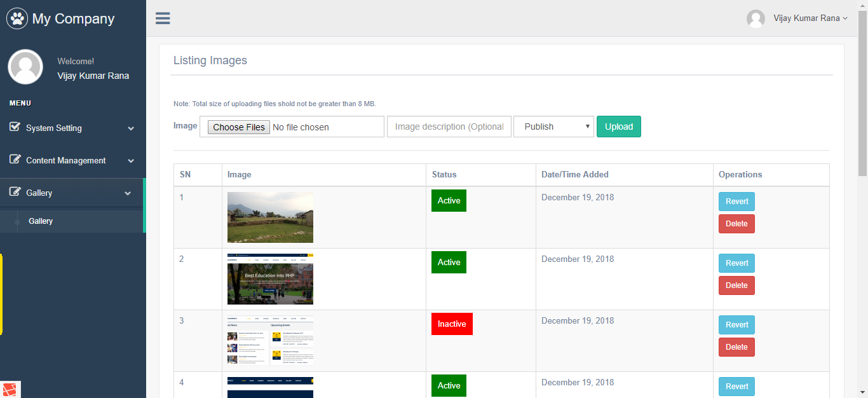Click the No file chosen text
The image size is (868, 398).
click(301, 127)
